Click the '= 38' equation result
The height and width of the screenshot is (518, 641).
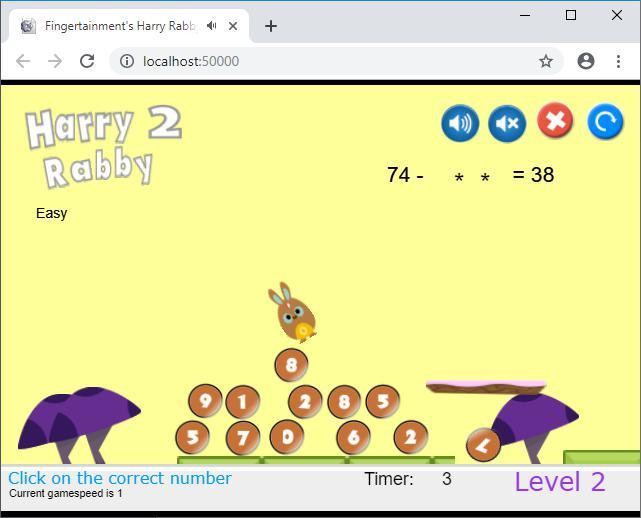533,175
